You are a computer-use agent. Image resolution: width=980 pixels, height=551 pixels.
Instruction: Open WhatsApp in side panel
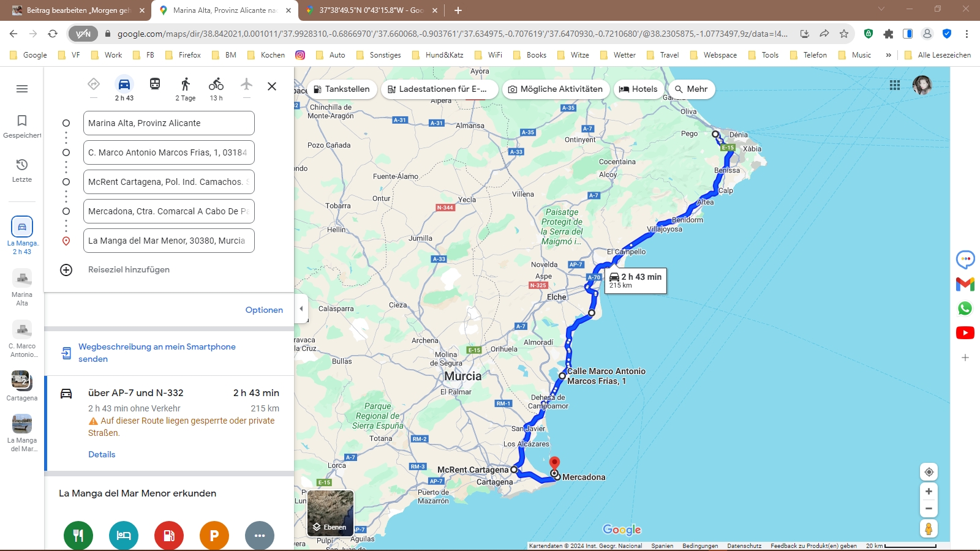(965, 309)
